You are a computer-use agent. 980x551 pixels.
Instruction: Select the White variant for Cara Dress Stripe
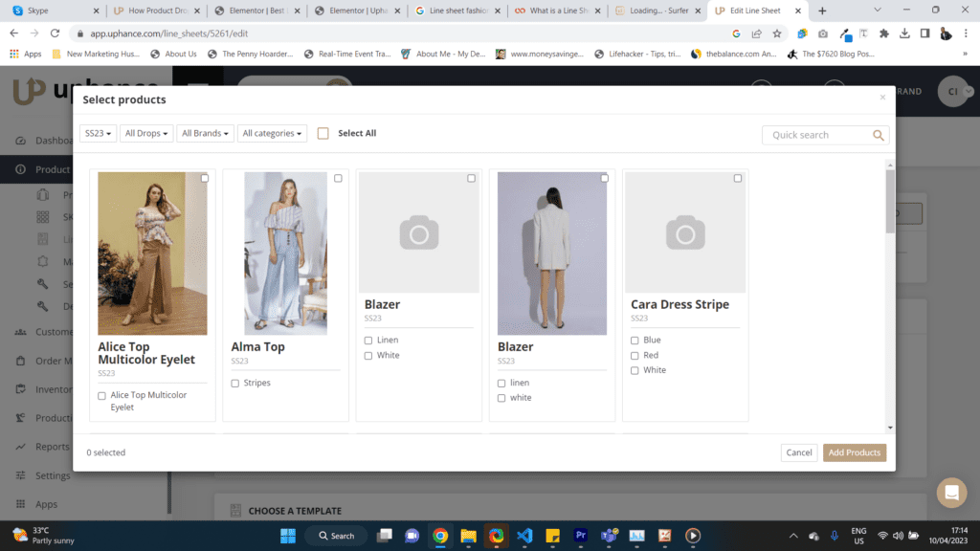[x=634, y=370]
